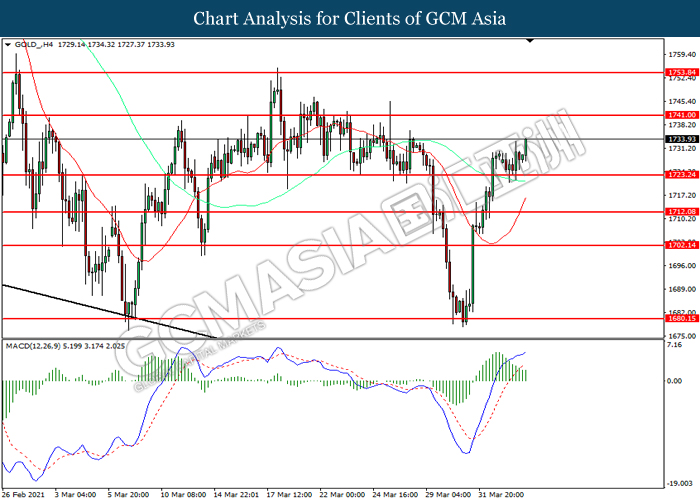Click the 24 Mar 16:00 time label

[395, 495]
